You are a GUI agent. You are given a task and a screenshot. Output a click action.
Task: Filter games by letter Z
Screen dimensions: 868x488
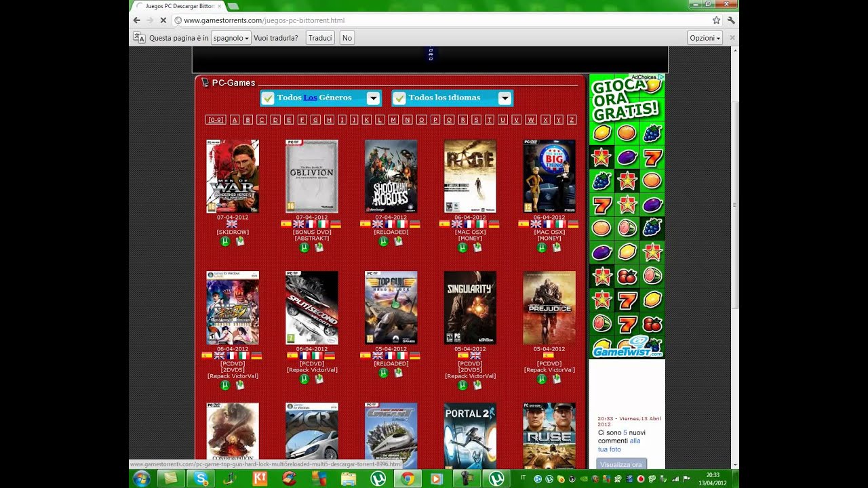click(x=572, y=120)
